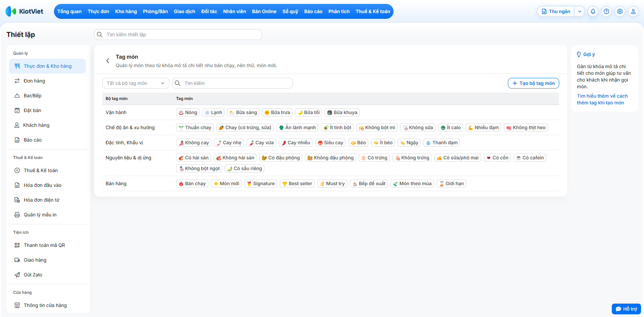The height and width of the screenshot is (317, 644).
Task: Open the Tất cả bộ tag món dropdown
Action: (x=136, y=83)
